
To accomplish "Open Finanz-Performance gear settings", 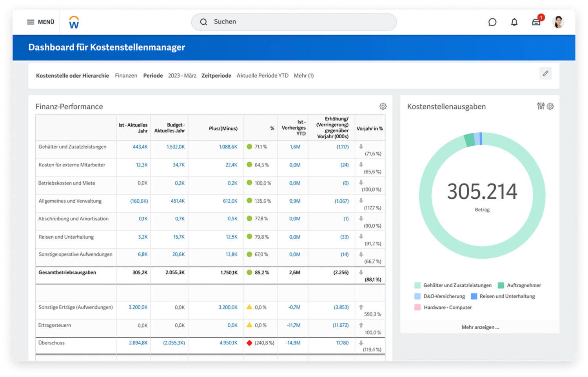I will pos(383,106).
